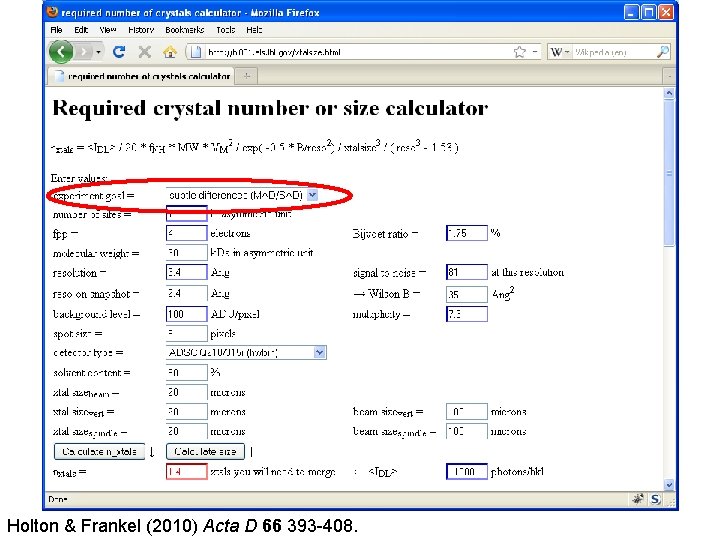
Task: Click the spot size input field
Action: (x=186, y=333)
